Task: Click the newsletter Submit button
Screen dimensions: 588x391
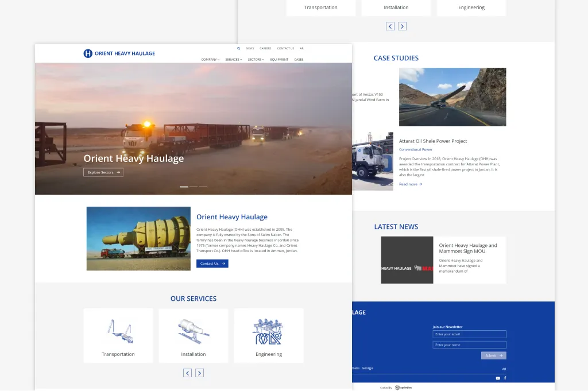Action: [493, 355]
